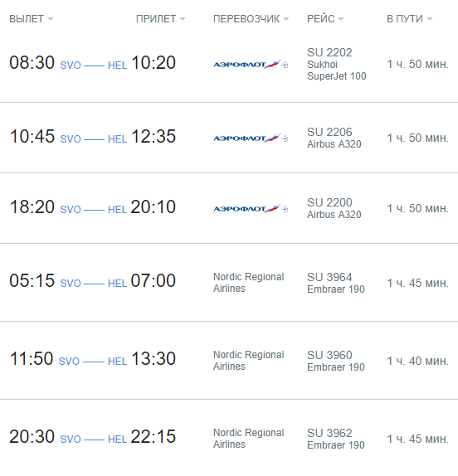458x476 pixels.
Task: Click Aeroflot logo for flight SU 2202
Action: (x=251, y=64)
